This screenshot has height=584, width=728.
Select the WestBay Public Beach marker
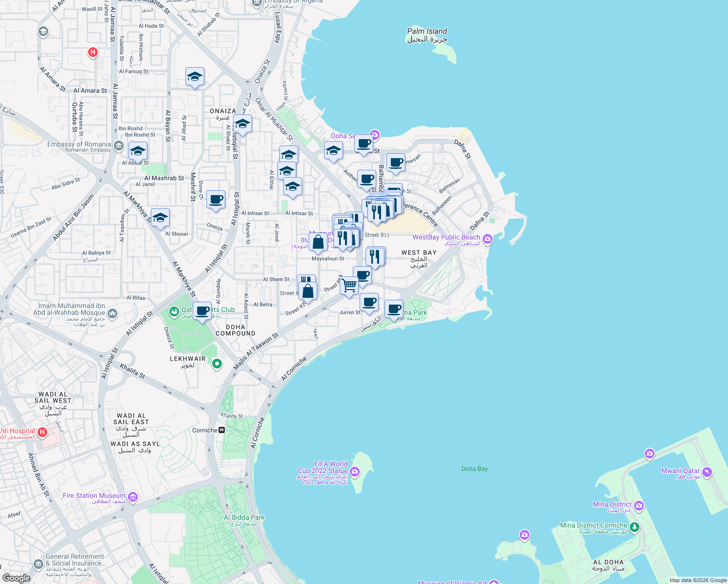pyautogui.click(x=487, y=239)
